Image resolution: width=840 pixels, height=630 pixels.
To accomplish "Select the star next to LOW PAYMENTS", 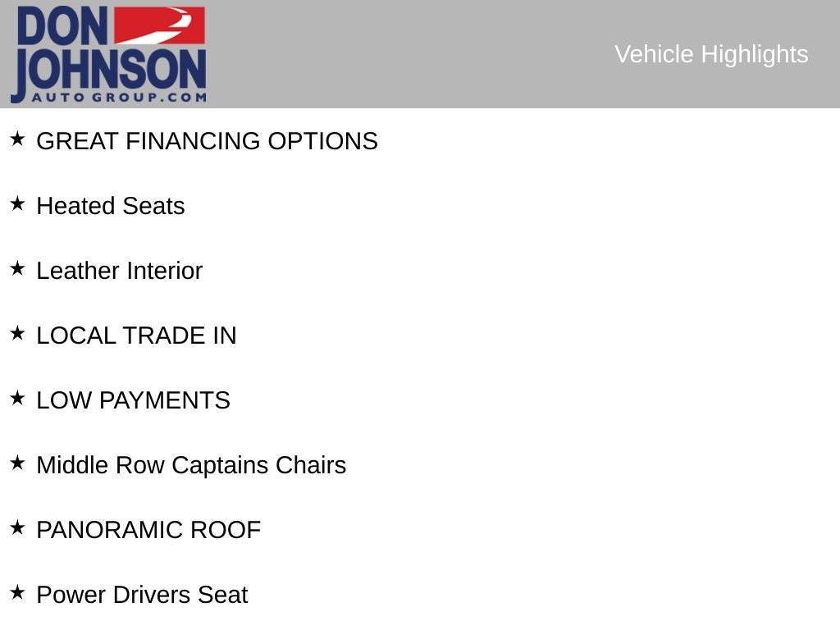I will tap(17, 399).
